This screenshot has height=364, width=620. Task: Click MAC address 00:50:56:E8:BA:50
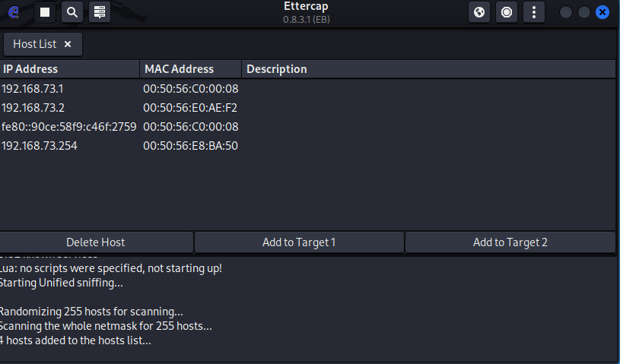191,146
